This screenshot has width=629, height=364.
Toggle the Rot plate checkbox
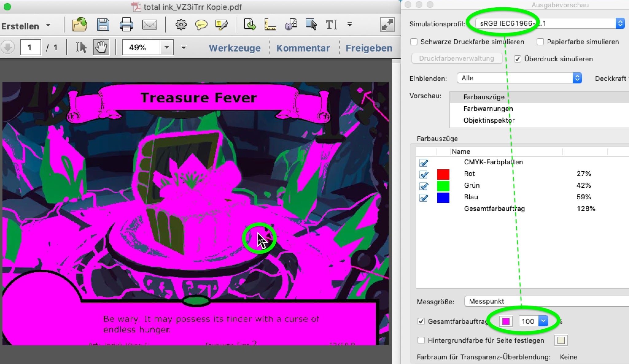click(x=424, y=174)
